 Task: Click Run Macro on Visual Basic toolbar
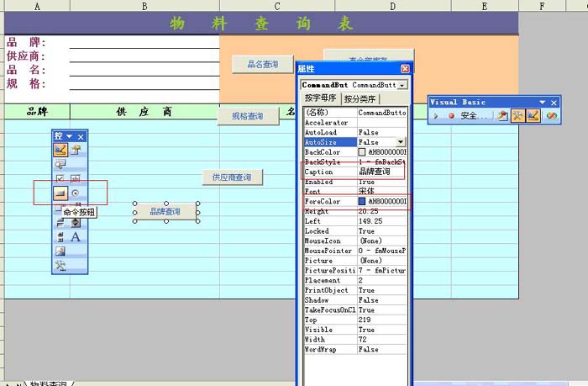437,115
